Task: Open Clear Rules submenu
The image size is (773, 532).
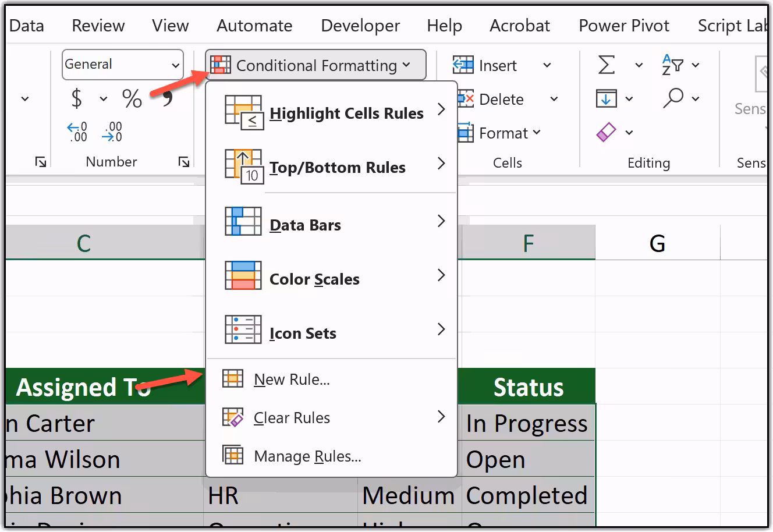Action: point(332,418)
